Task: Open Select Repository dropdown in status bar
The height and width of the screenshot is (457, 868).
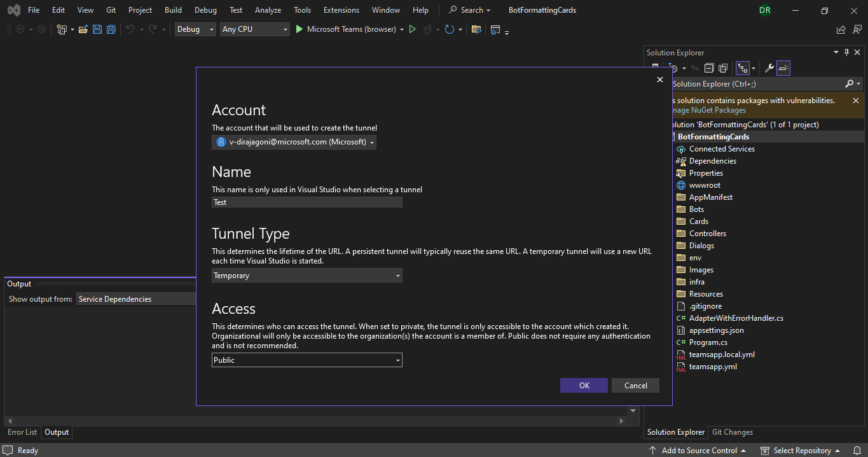Action: click(801, 450)
